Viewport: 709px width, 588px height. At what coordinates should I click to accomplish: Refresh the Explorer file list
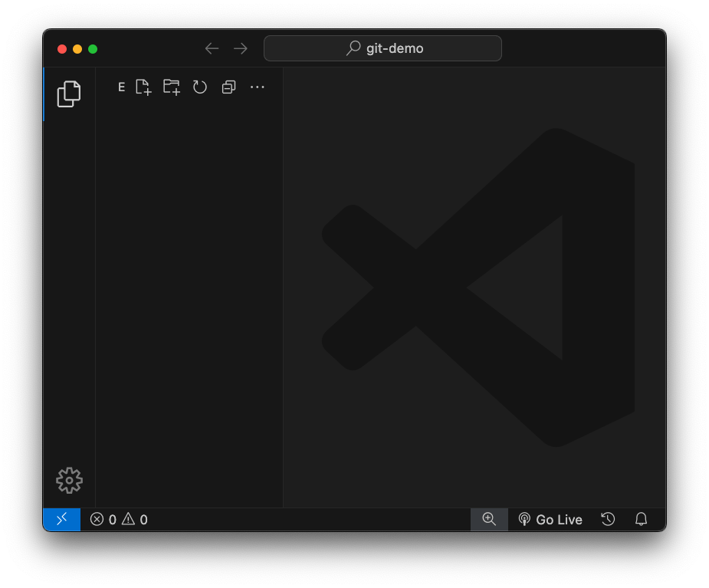(200, 87)
